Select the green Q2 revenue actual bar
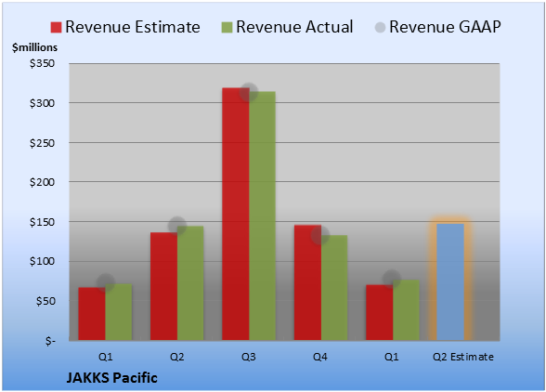Image resolution: width=546 pixels, height=392 pixels. pos(190,283)
